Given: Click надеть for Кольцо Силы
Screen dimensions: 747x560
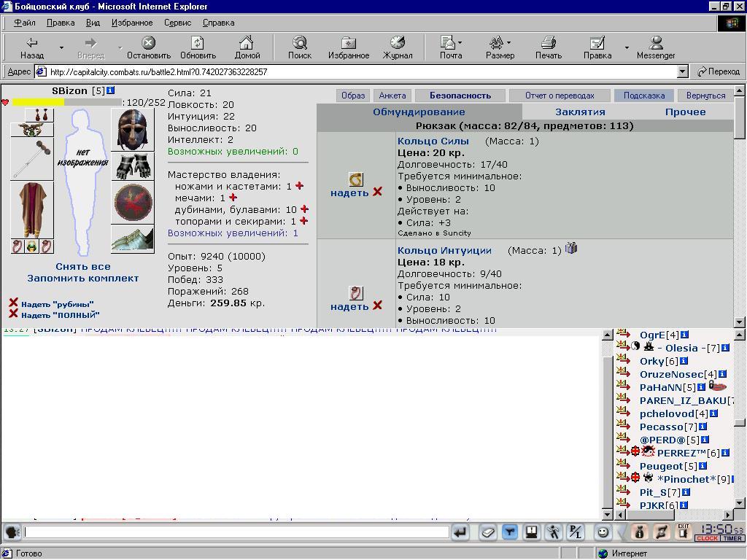Looking at the screenshot, I should [x=349, y=192].
